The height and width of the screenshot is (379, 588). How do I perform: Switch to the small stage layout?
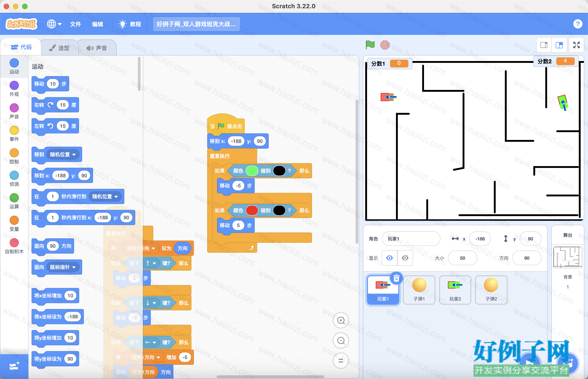(544, 45)
